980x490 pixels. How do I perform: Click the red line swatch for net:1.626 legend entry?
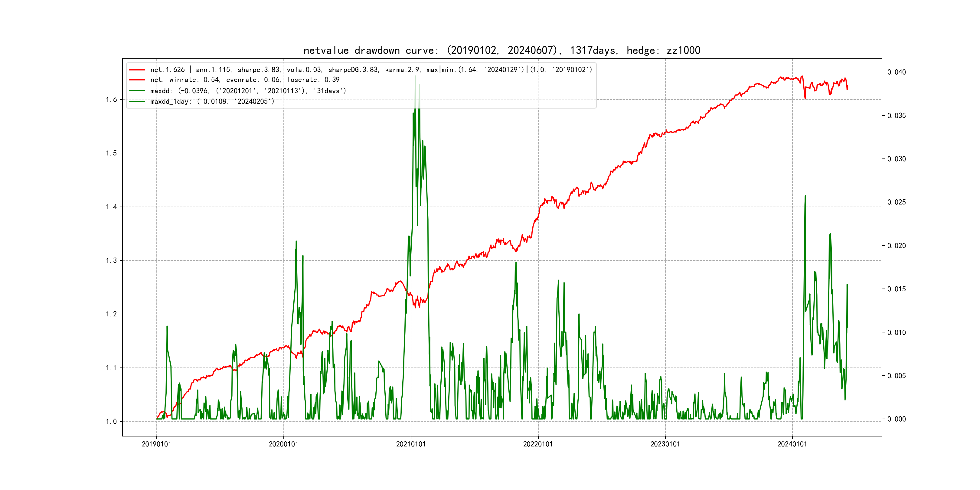pos(137,70)
